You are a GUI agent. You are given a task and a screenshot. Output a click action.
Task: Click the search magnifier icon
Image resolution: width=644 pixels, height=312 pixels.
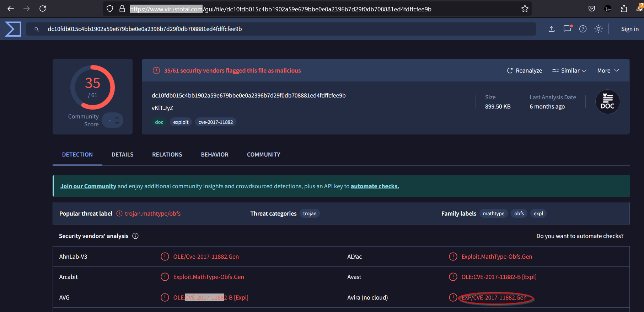[37, 29]
